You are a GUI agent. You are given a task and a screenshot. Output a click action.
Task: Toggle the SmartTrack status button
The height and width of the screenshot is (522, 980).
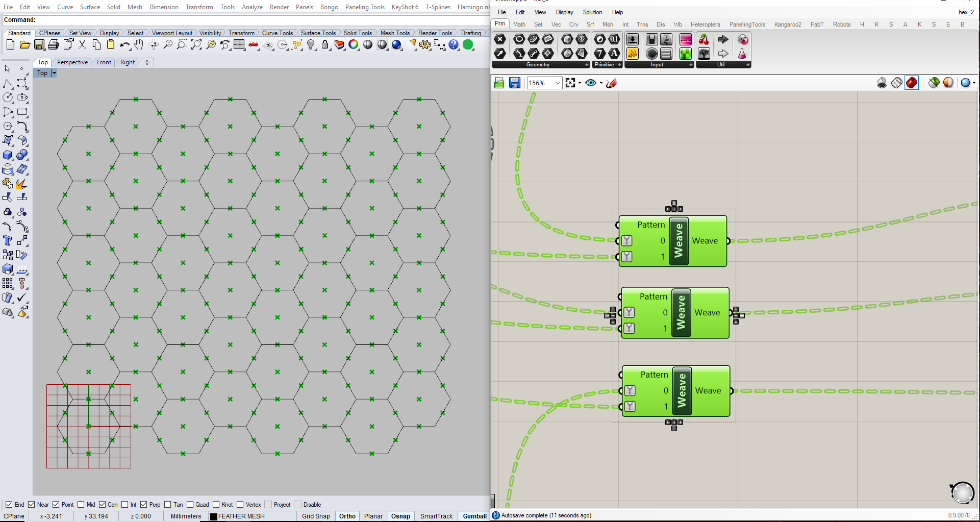point(436,516)
